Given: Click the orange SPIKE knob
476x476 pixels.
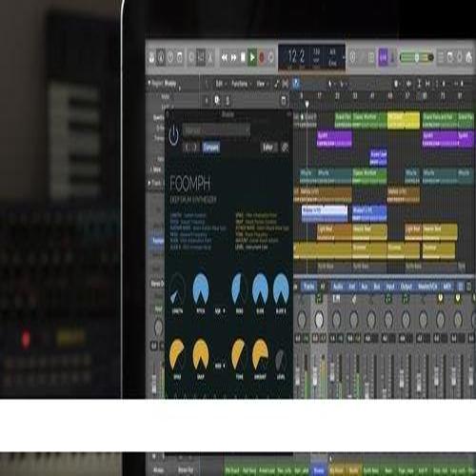Looking at the screenshot, I should (x=177, y=355).
